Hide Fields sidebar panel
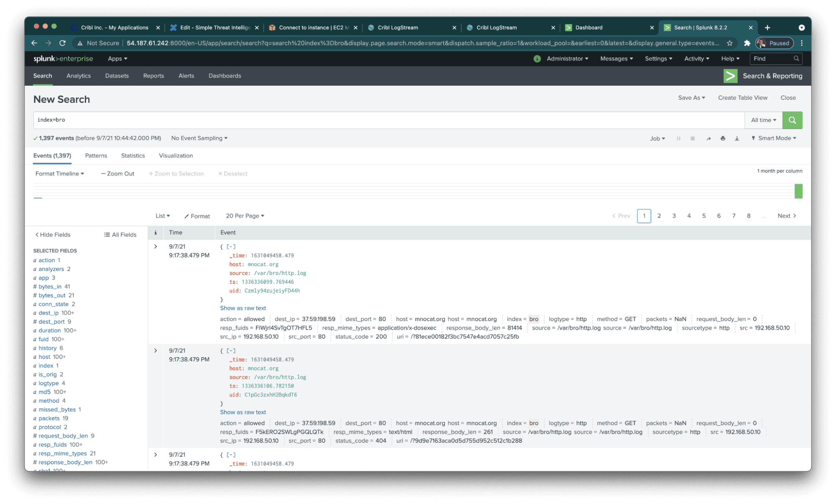Screen dimensions: 836x504 (x=53, y=235)
